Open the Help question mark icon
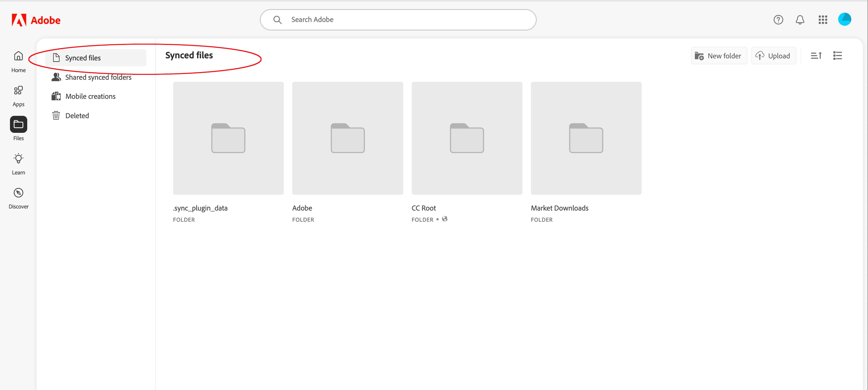This screenshot has width=868, height=390. [x=778, y=20]
